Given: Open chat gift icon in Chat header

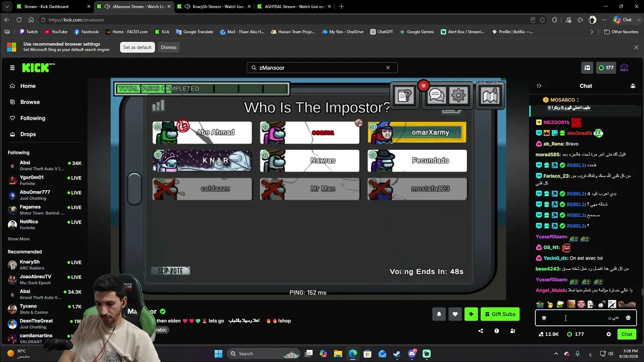Looking at the screenshot, I should (633, 86).
